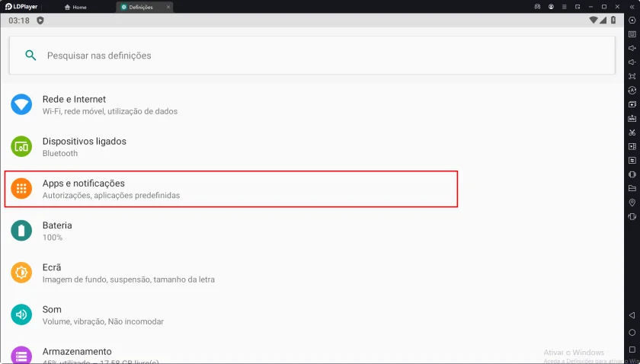640x364 pixels.
Task: Open the video recorder sidebar icon
Action: 632,146
